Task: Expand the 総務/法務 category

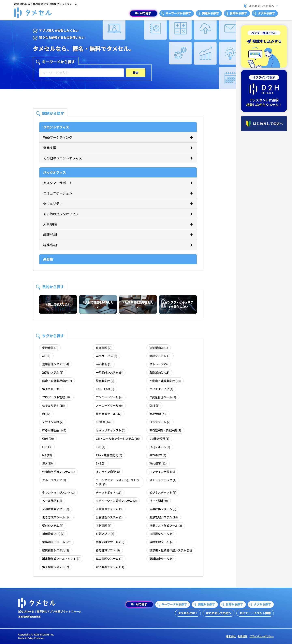Action: point(118,245)
